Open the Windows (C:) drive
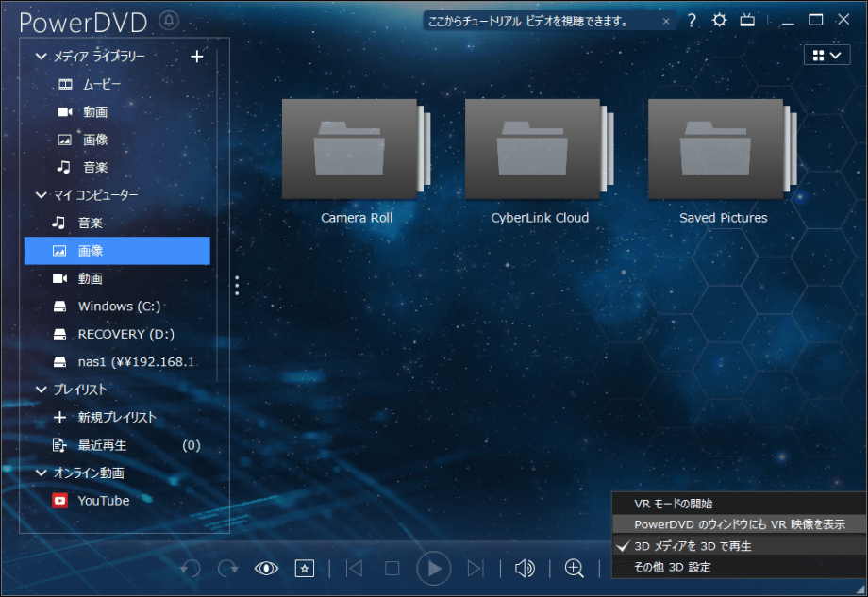 point(117,306)
